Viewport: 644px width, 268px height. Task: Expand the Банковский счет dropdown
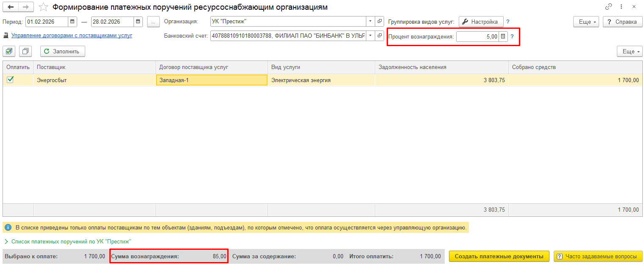coord(370,36)
